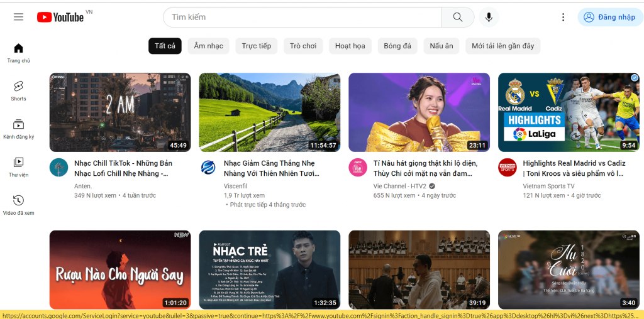Go to Trang chủ in sidebar
This screenshot has height=319, width=644.
coord(18,53)
